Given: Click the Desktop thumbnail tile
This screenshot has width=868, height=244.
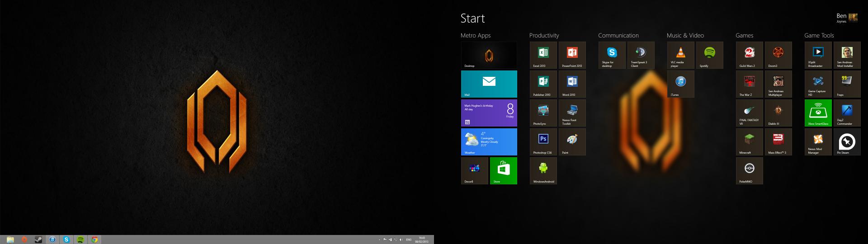Looking at the screenshot, I should tap(489, 55).
